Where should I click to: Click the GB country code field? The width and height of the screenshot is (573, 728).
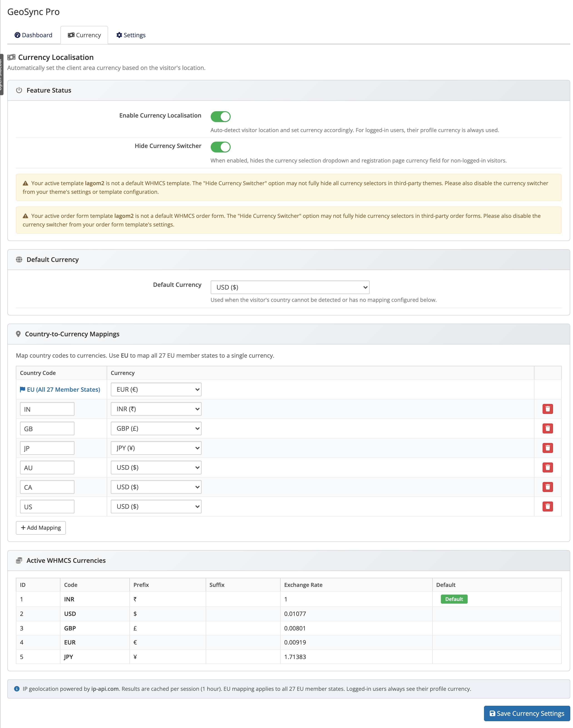pos(47,428)
